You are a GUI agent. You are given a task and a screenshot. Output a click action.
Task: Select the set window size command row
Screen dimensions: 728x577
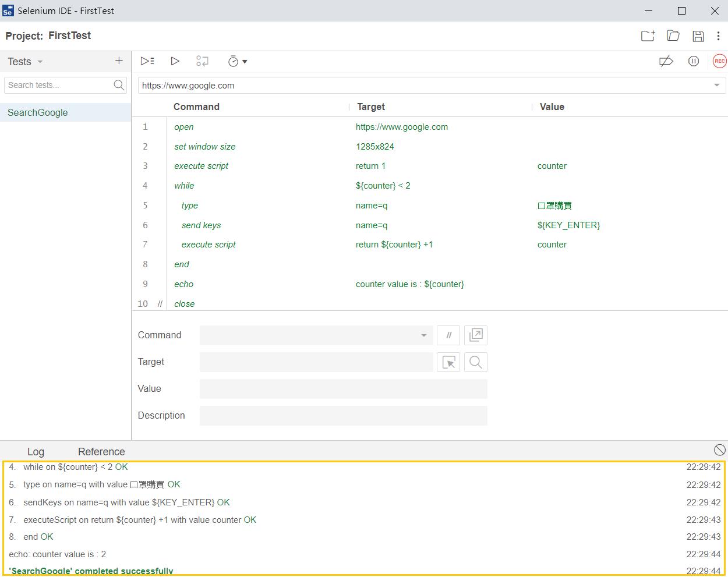[x=430, y=147]
